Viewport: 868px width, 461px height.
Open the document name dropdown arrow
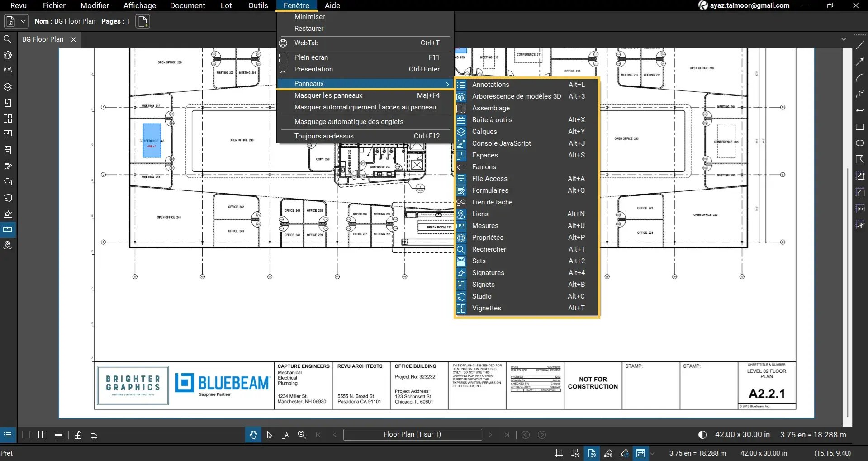(22, 21)
